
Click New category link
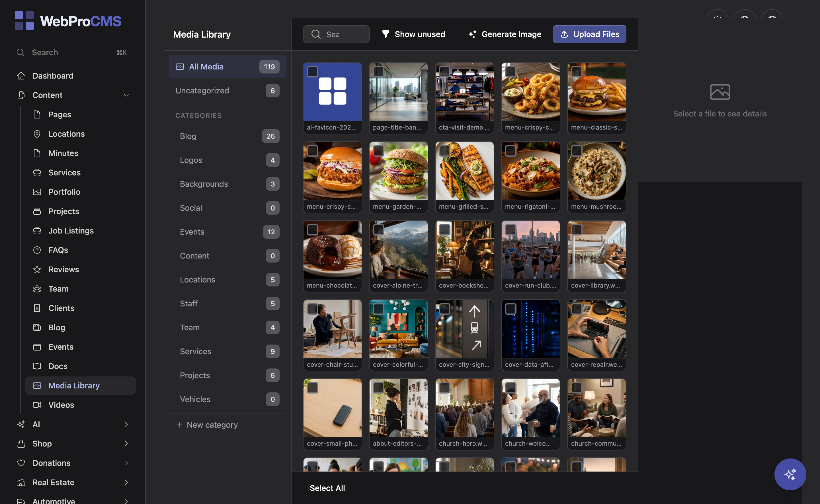[207, 425]
